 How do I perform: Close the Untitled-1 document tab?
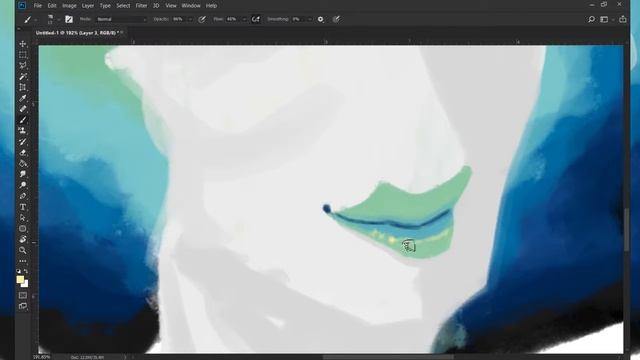[x=122, y=33]
